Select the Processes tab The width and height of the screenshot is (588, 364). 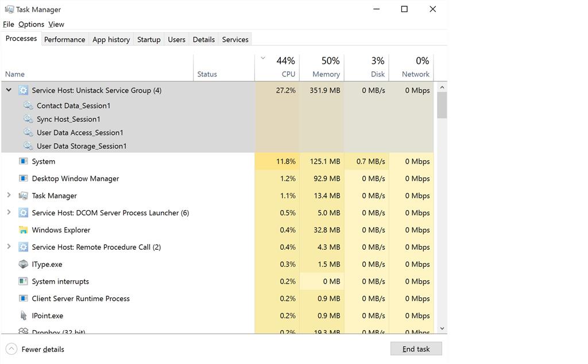(x=21, y=38)
